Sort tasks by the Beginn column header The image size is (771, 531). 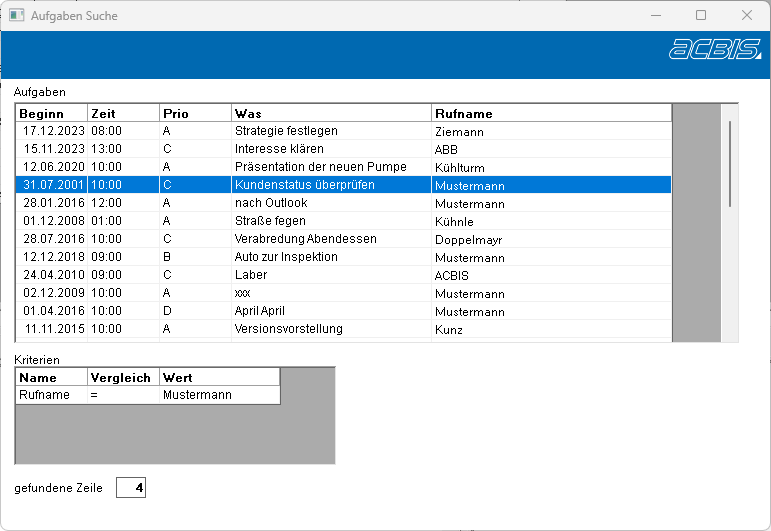point(52,113)
